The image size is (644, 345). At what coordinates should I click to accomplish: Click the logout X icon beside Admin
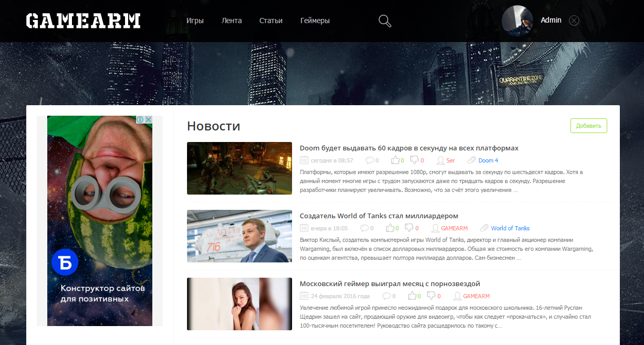pyautogui.click(x=574, y=21)
